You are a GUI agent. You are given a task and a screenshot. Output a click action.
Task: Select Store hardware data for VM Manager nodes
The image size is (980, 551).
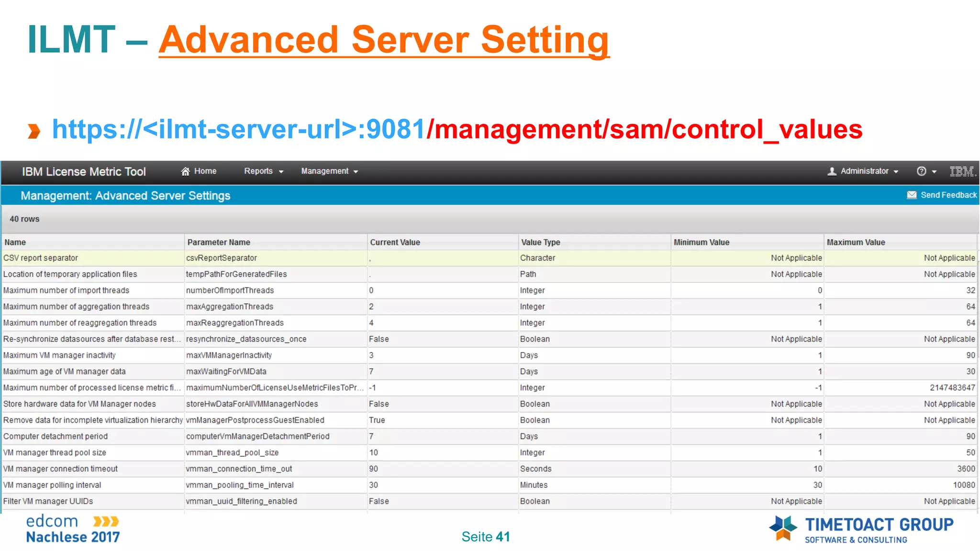489,404
